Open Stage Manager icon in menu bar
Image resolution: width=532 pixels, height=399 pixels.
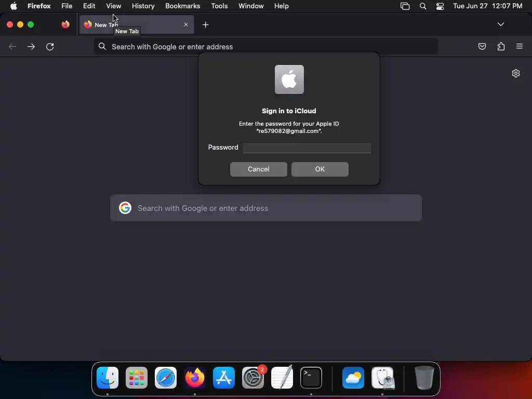click(x=405, y=6)
